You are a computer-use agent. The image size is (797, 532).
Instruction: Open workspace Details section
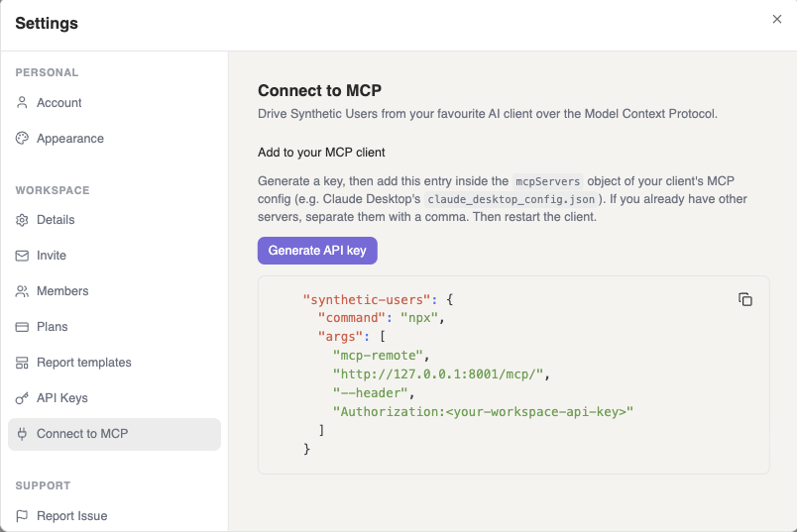tap(114, 220)
